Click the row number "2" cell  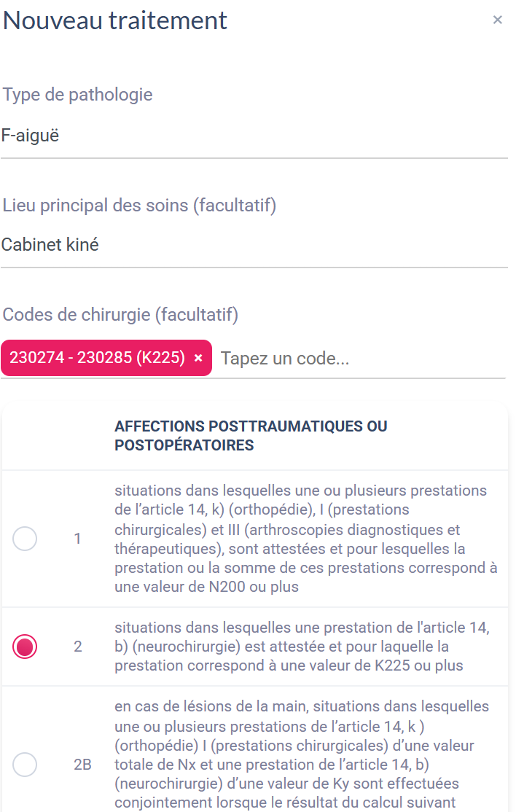pos(78,647)
